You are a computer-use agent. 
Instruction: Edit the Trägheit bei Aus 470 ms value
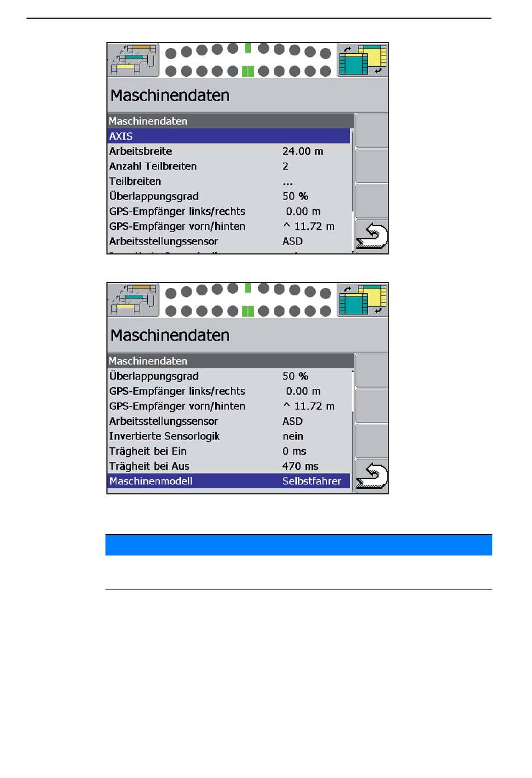click(300, 466)
